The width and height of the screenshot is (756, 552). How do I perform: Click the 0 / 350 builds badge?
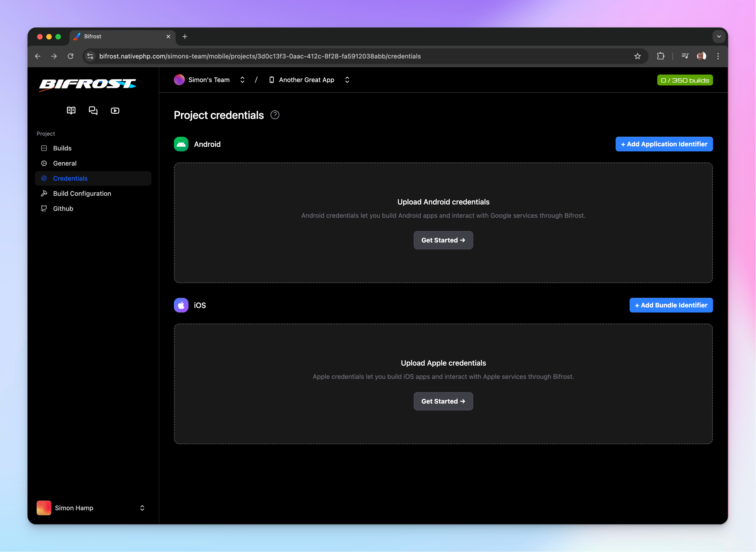tap(685, 80)
